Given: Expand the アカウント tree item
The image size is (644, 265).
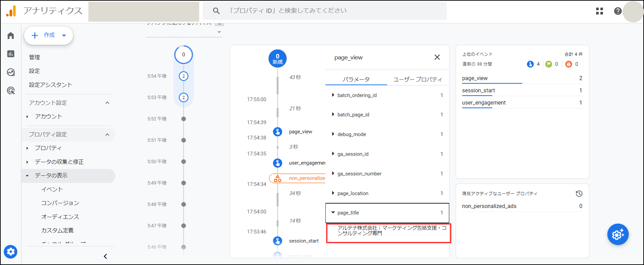Looking at the screenshot, I should (x=27, y=117).
